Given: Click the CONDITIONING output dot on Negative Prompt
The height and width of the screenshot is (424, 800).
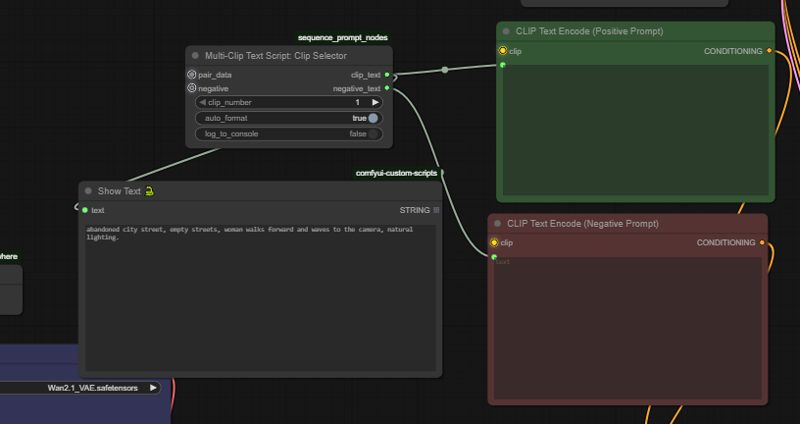Looking at the screenshot, I should point(762,242).
